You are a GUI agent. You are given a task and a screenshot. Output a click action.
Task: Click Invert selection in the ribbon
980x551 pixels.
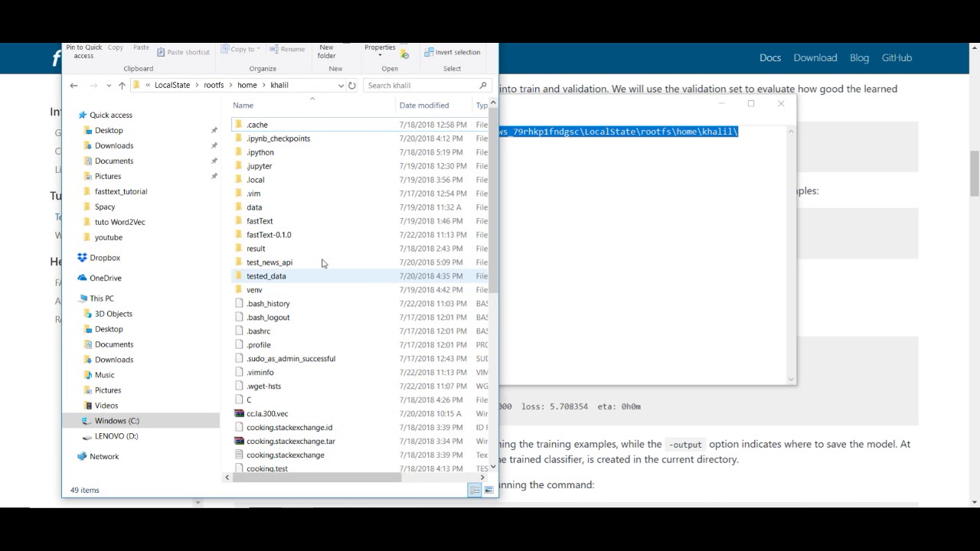[x=452, y=52]
